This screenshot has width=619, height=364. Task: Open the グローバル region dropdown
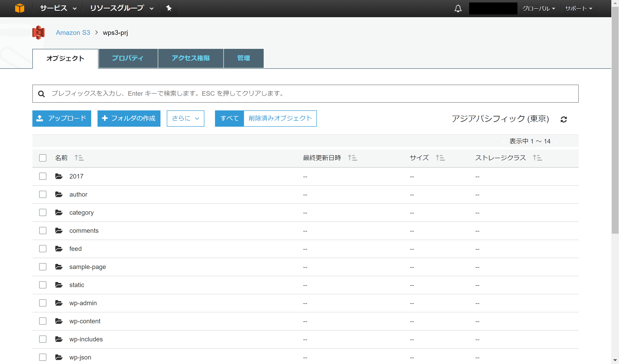pyautogui.click(x=539, y=9)
